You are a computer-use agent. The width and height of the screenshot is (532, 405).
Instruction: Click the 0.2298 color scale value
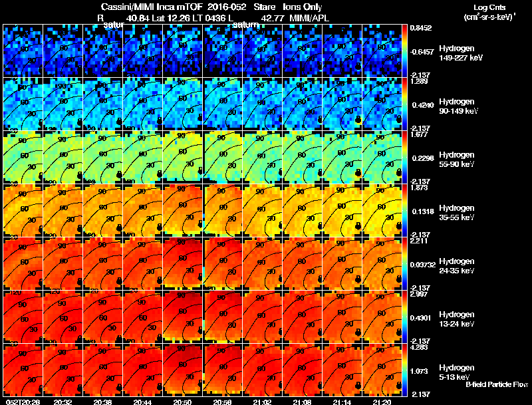(x=423, y=158)
